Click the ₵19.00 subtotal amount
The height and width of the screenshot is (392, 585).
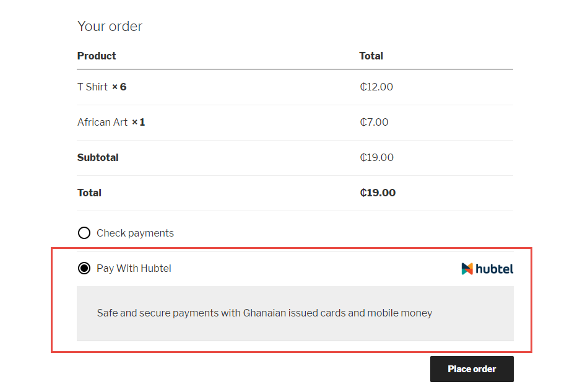[x=376, y=157]
